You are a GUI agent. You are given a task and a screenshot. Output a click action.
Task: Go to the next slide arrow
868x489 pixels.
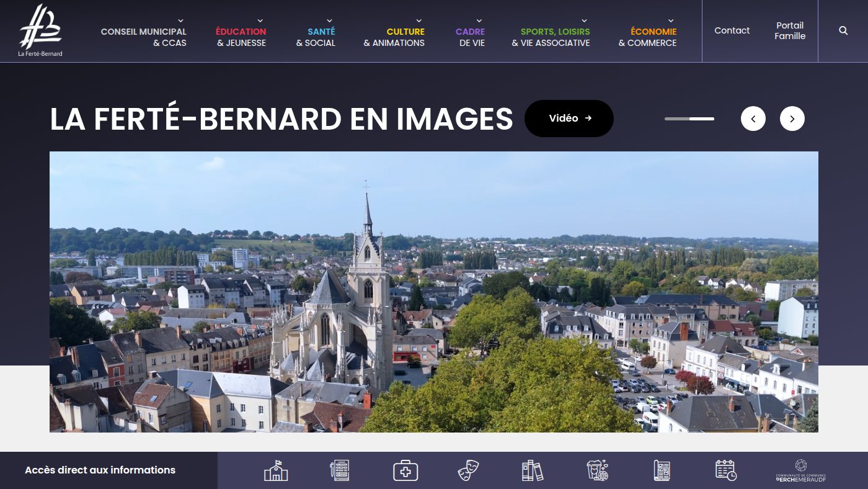coord(792,119)
